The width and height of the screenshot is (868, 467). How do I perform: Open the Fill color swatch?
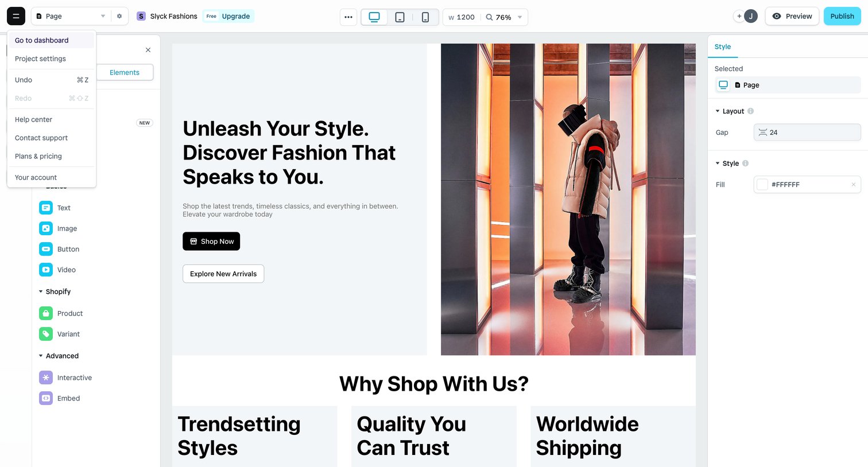762,185
